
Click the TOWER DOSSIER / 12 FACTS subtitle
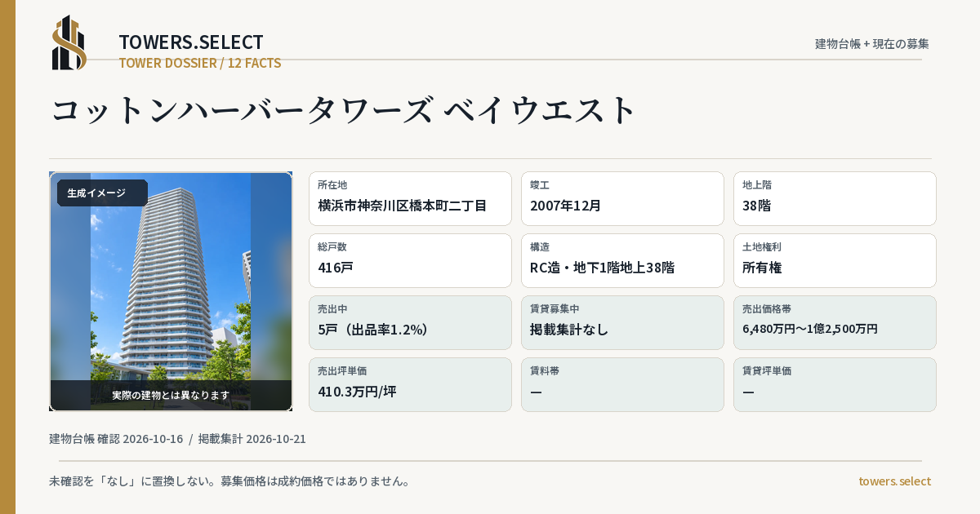click(200, 63)
